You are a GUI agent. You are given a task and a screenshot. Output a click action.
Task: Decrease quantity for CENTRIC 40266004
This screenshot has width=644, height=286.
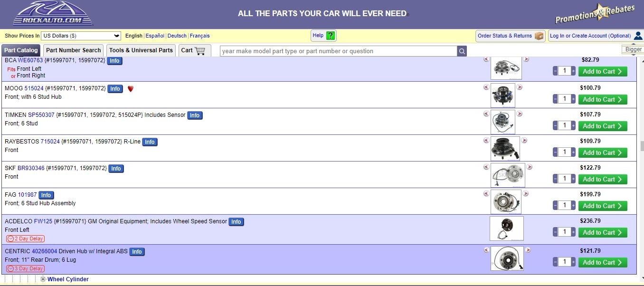coord(555,262)
